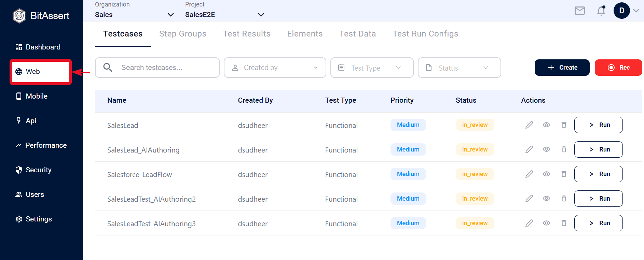The image size is (644, 260).
Task: View Salesforce_LeadFlow via eye icon
Action: coord(546,174)
